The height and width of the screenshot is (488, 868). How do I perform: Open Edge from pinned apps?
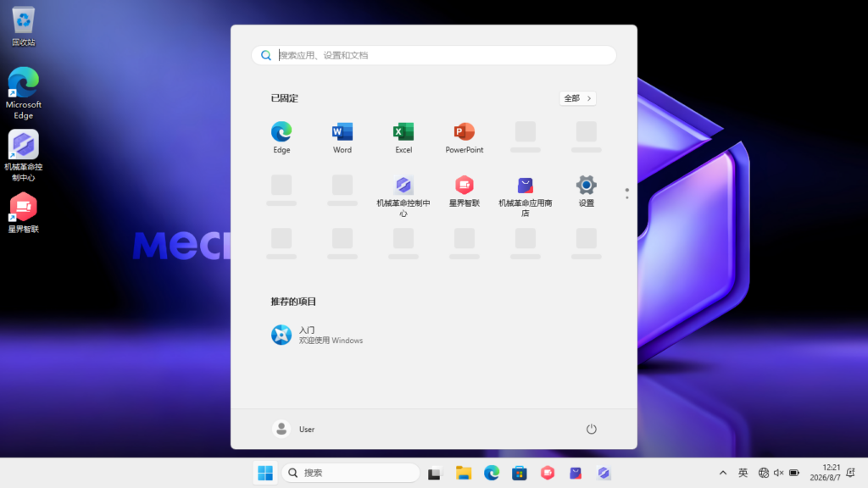(281, 137)
